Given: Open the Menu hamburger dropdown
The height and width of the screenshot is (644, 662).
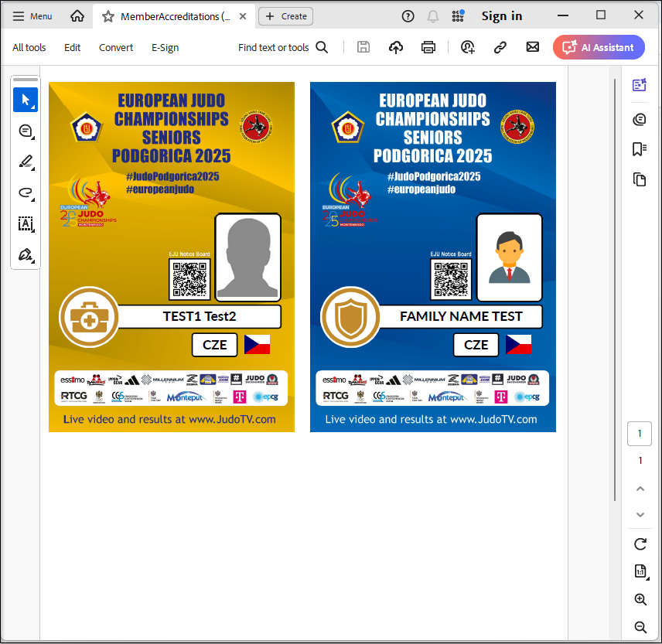Looking at the screenshot, I should (x=32, y=16).
